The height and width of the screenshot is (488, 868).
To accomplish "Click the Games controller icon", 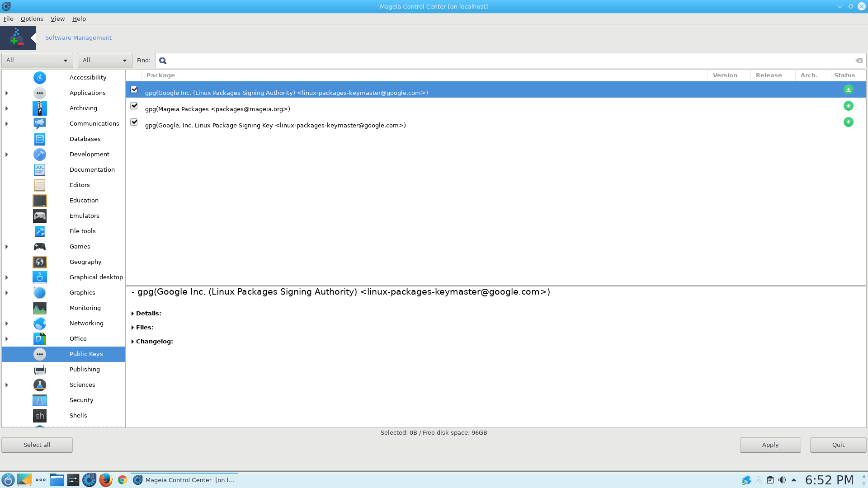I will 40,247.
